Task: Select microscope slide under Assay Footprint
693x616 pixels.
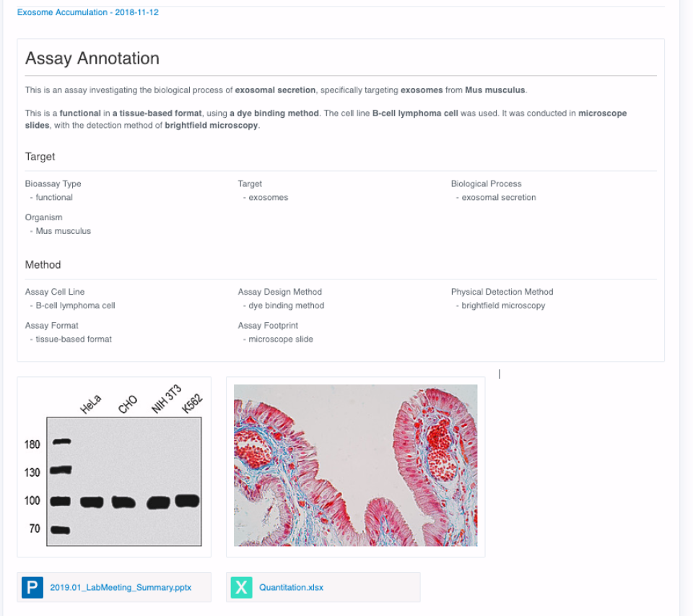Action: (279, 339)
